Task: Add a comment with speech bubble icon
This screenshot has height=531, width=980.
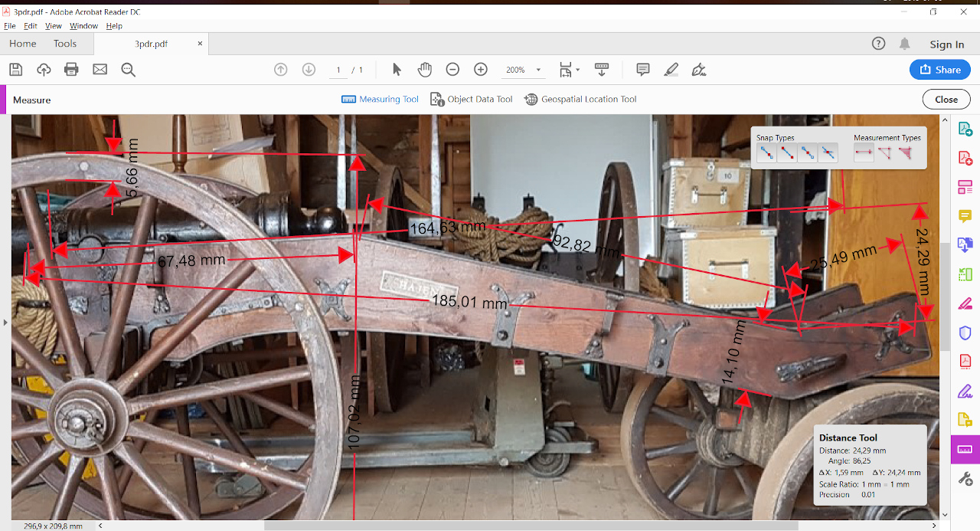Action: point(643,70)
